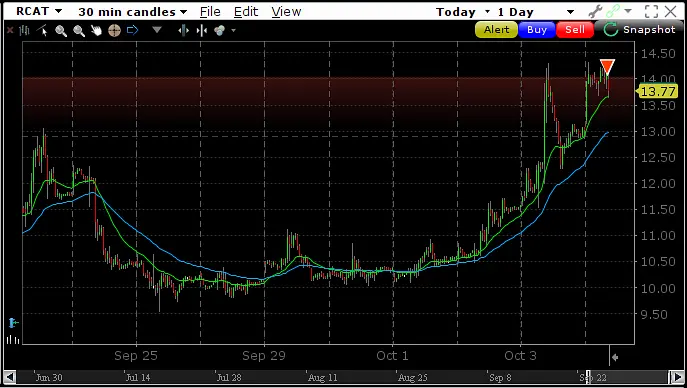Open the View menu

click(x=286, y=12)
